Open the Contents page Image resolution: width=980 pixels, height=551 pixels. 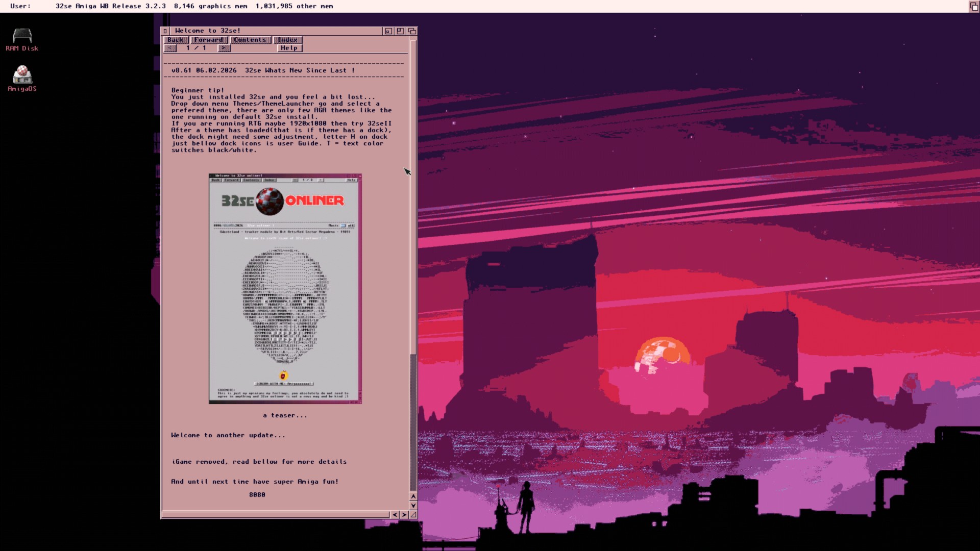[x=250, y=40]
